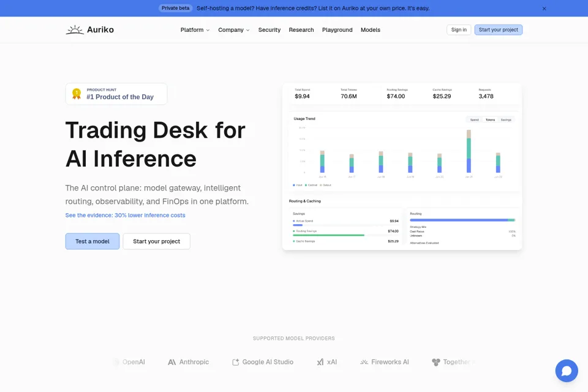The width and height of the screenshot is (588, 392).
Task: Click the Routing & Caching heading
Action: click(305, 201)
